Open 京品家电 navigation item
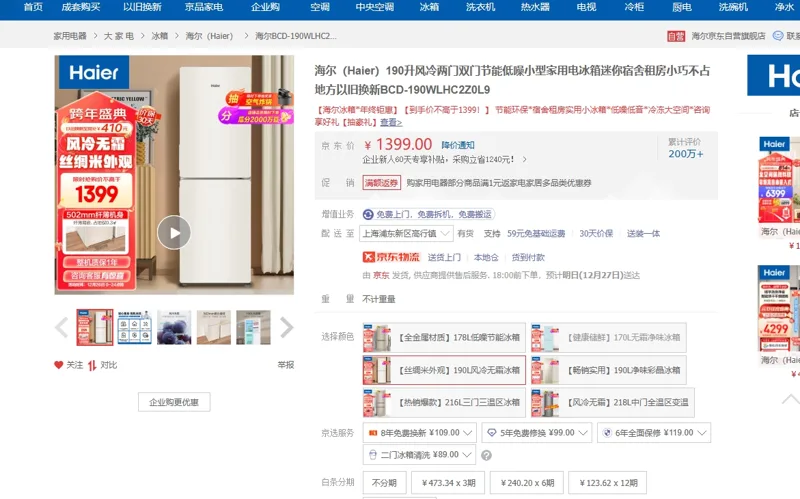This screenshot has width=800, height=499. [204, 7]
